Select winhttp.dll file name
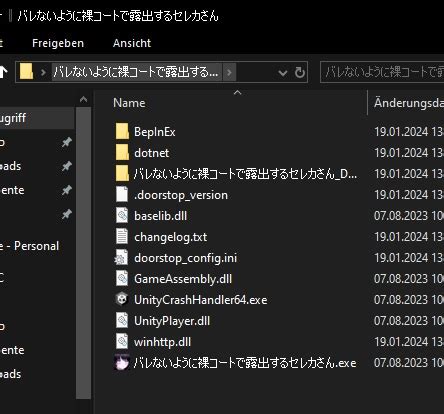The image size is (444, 414). [162, 342]
